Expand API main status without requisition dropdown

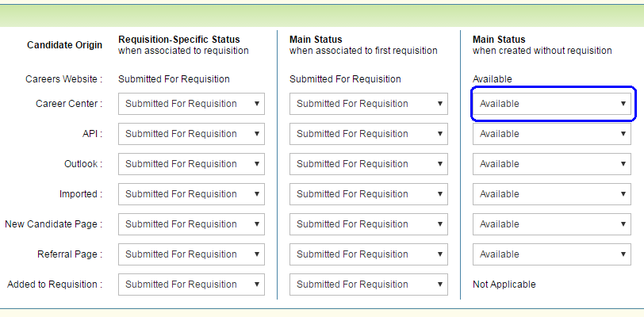point(552,134)
